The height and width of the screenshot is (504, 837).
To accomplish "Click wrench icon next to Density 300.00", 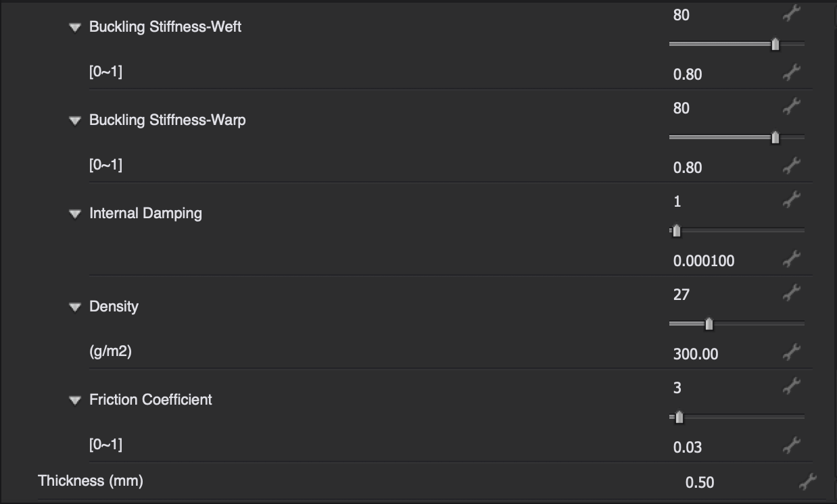I will (792, 352).
